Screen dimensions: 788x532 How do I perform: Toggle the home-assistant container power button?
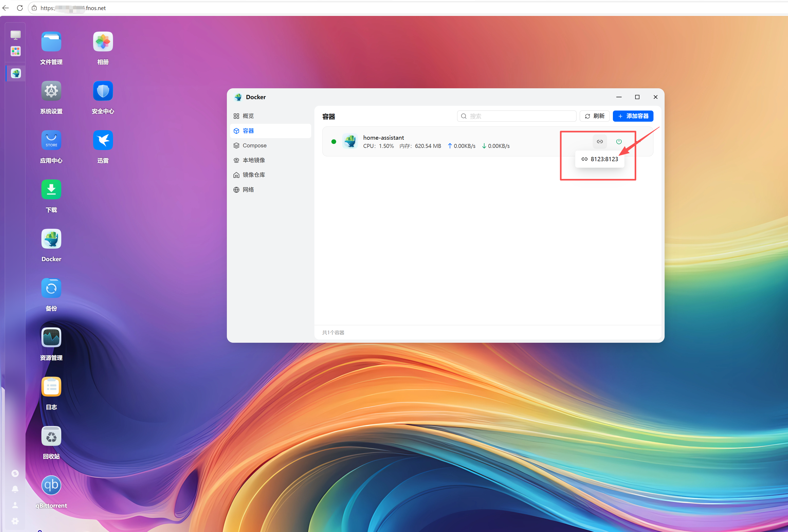point(619,142)
